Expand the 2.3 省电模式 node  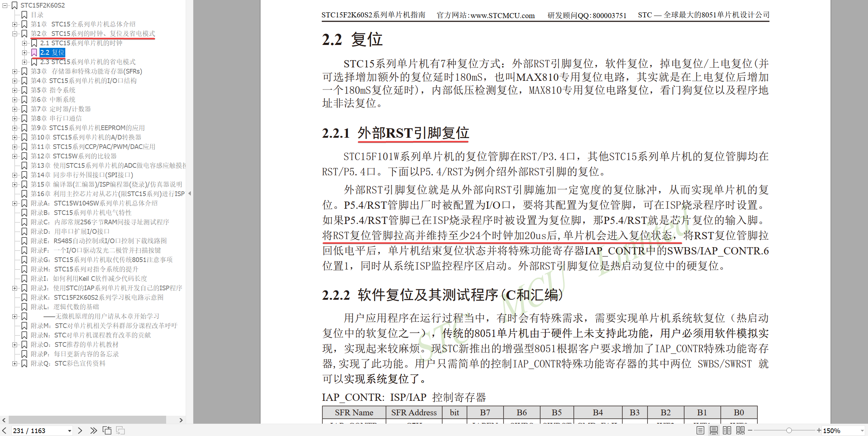click(24, 62)
